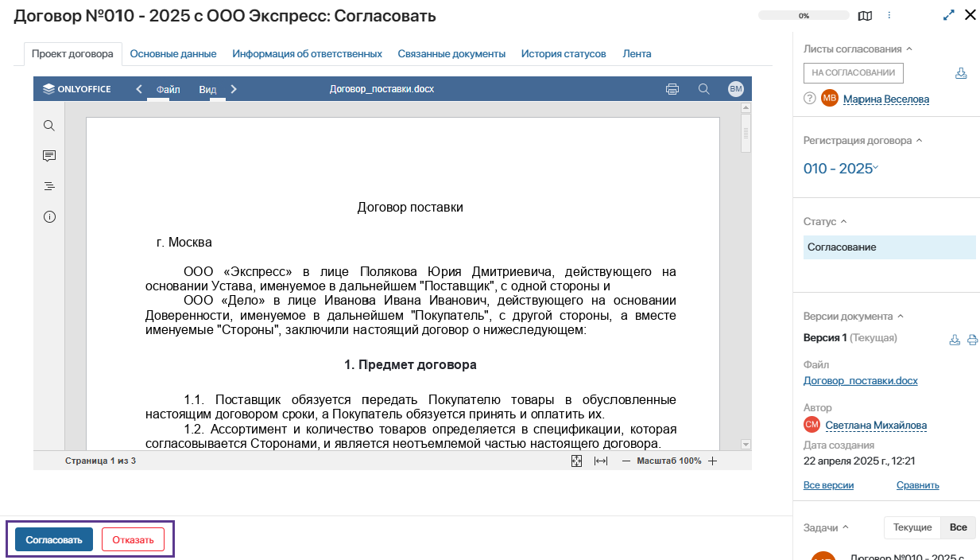Open the headings navigation panel icon
The image size is (980, 560).
pyautogui.click(x=49, y=186)
